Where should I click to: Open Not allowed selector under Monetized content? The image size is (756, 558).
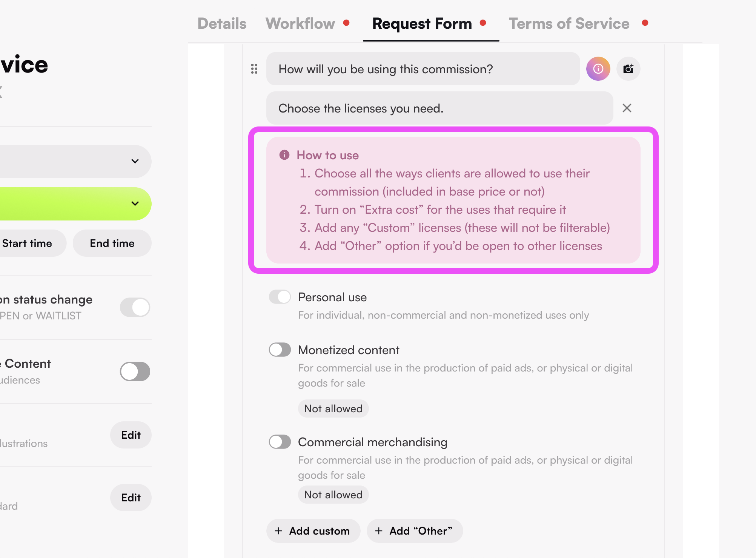click(333, 408)
